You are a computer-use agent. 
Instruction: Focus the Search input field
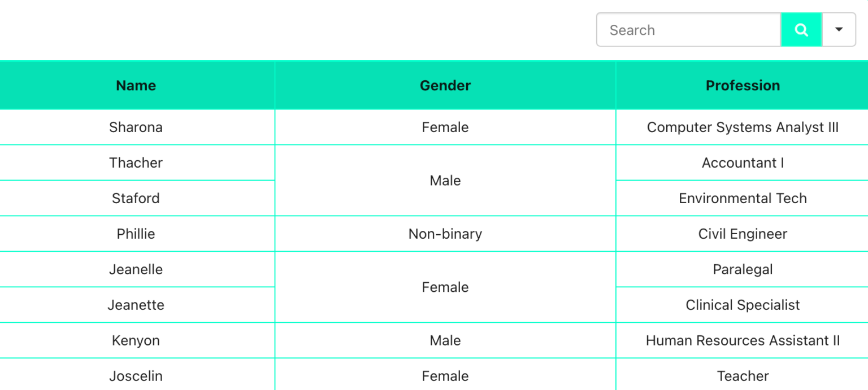tap(689, 30)
